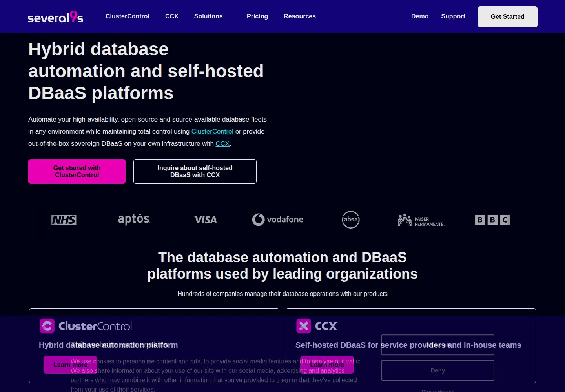Image resolution: width=565 pixels, height=392 pixels.
Task: Click the Severalnines logo in the header
Action: coord(55,17)
